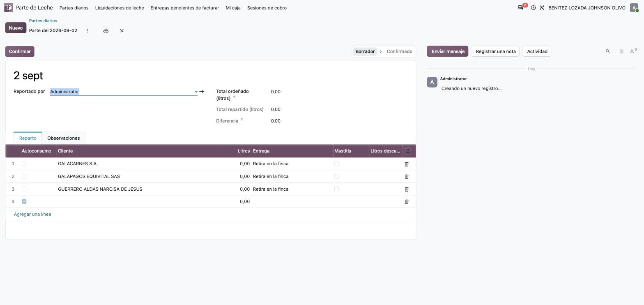
Task: Click Agregar una línea link
Action: click(x=32, y=215)
